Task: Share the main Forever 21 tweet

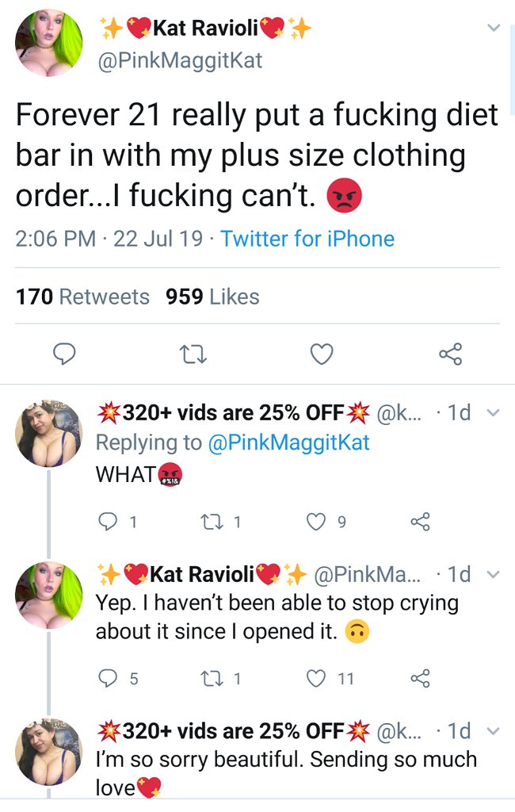Action: 450,356
